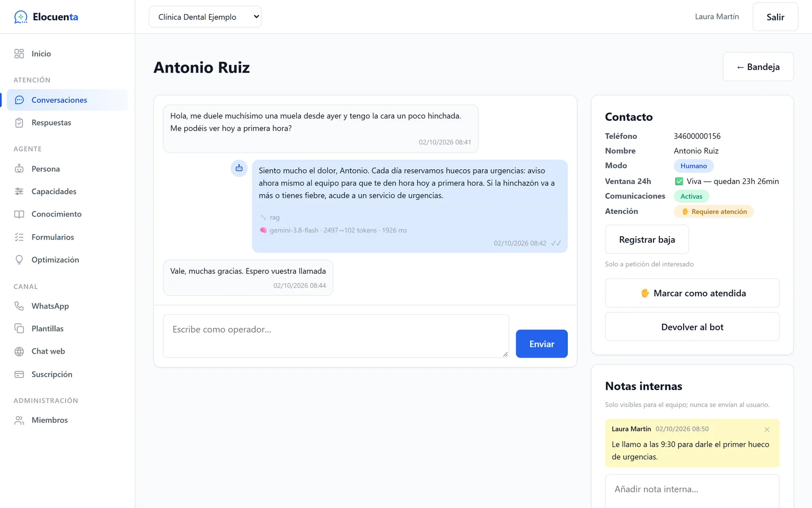Navigate to Plantillas
Image resolution: width=812 pixels, height=508 pixels.
(x=67, y=329)
